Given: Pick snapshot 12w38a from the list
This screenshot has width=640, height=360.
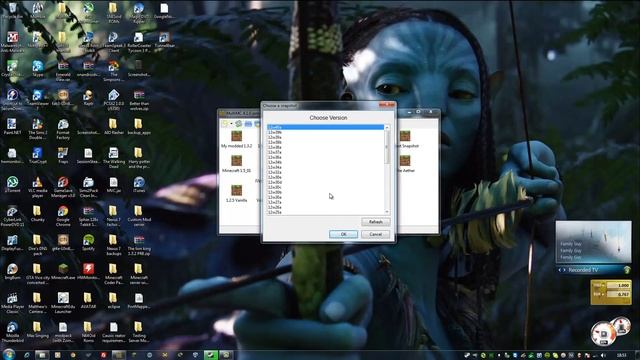Looking at the screenshot, I should click(x=325, y=147).
